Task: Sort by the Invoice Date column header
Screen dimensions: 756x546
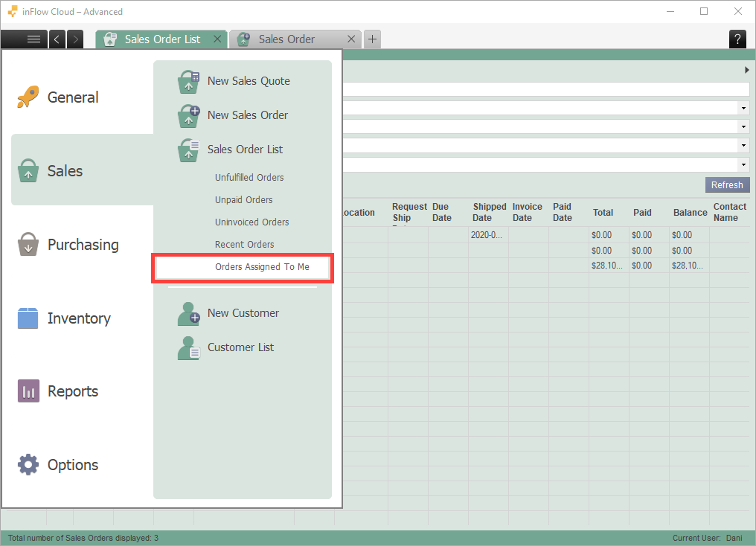Action: pos(528,212)
